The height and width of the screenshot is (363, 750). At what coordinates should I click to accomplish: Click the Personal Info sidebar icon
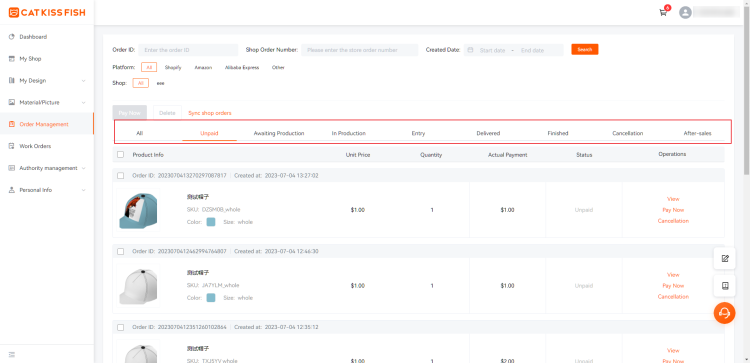tap(12, 190)
